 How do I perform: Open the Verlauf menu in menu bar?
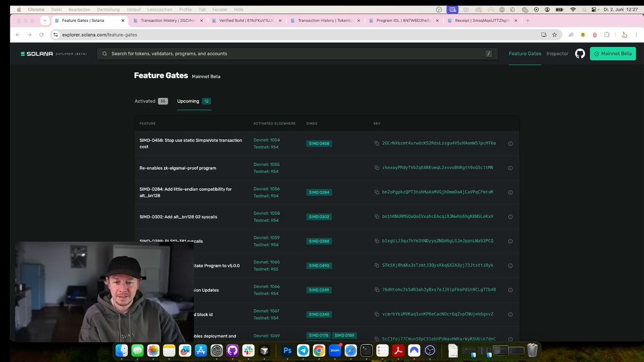(134, 10)
